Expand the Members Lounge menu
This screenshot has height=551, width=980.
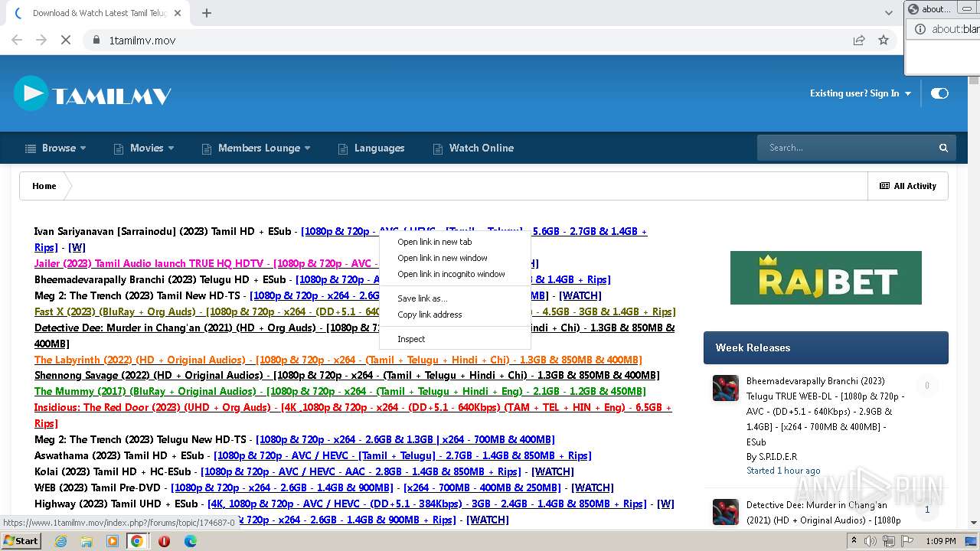point(256,148)
